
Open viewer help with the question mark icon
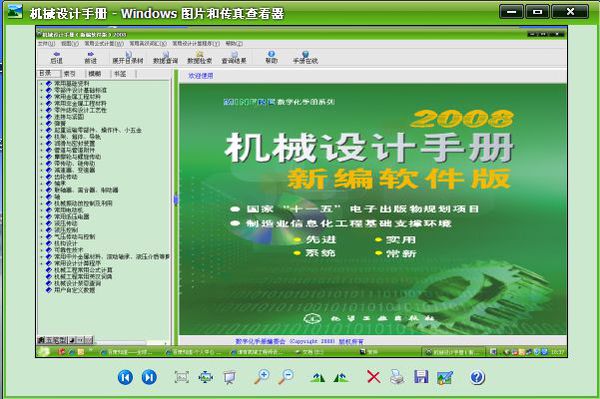[477, 377]
